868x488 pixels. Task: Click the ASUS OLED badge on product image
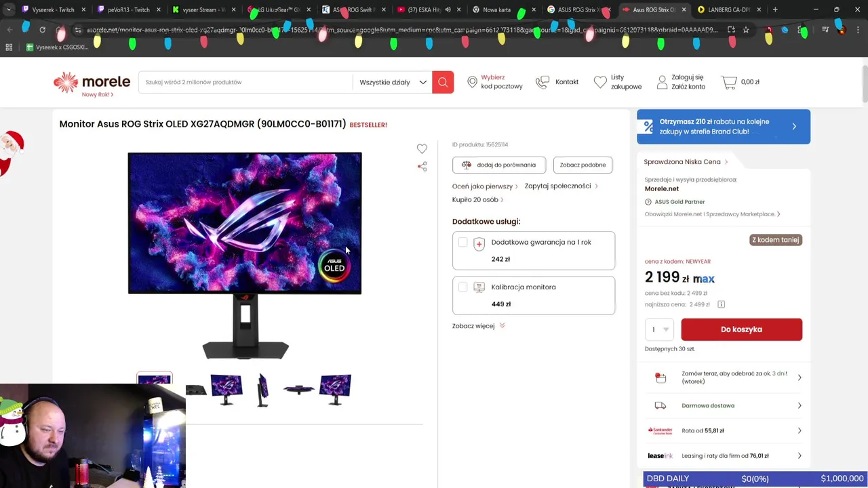click(x=334, y=265)
